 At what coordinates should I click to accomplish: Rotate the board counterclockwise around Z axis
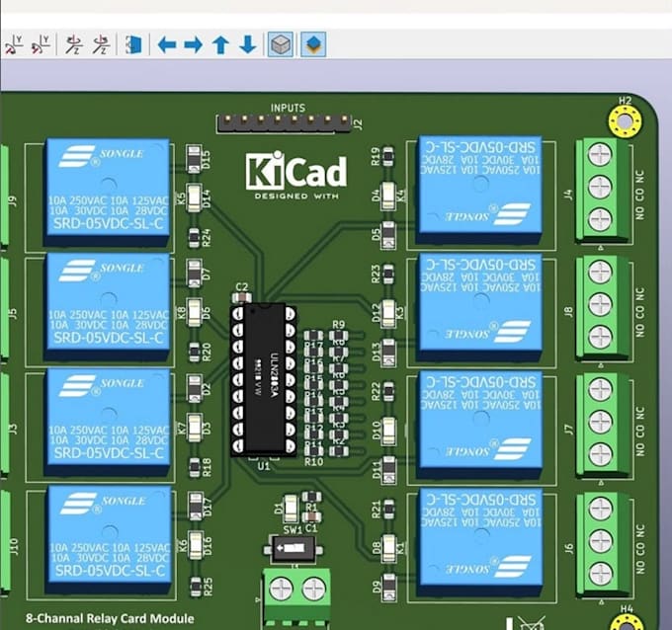[x=101, y=44]
